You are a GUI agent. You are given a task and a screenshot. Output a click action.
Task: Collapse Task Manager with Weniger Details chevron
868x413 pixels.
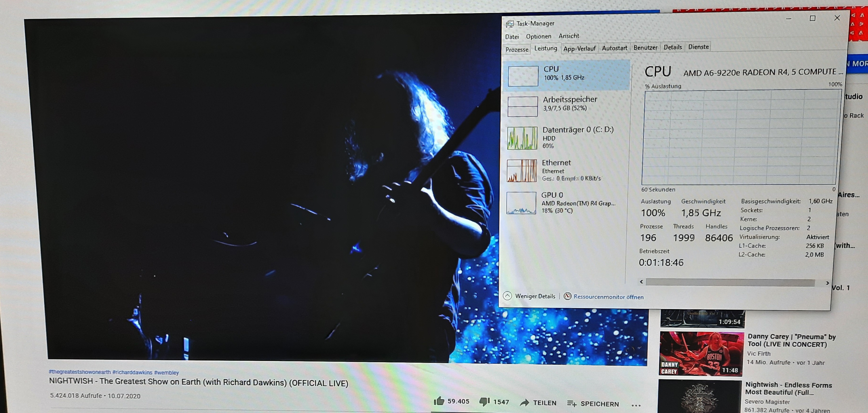click(x=507, y=296)
